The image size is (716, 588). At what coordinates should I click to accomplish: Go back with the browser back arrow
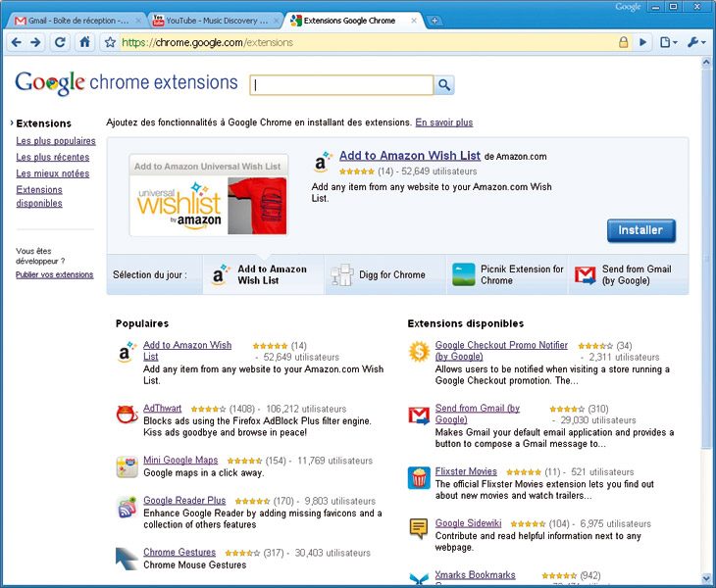(16, 43)
